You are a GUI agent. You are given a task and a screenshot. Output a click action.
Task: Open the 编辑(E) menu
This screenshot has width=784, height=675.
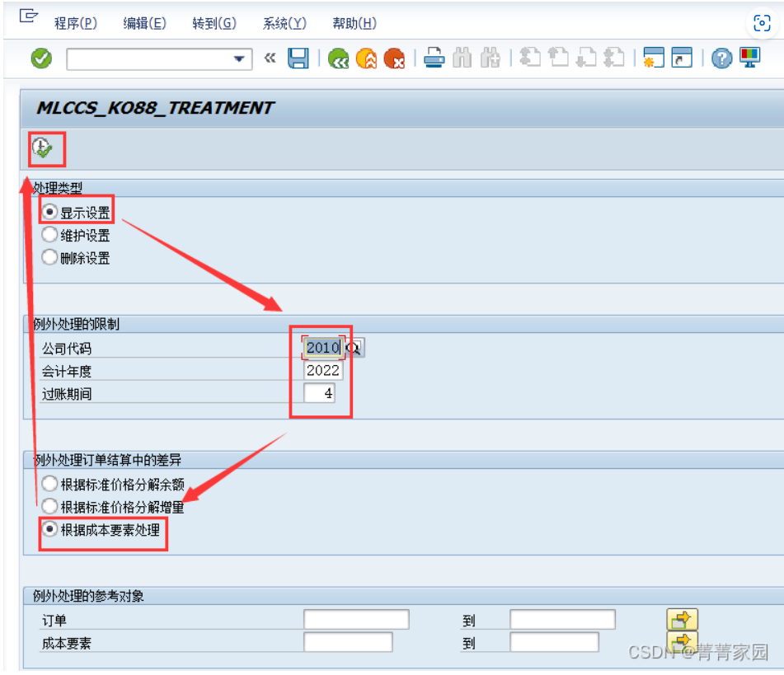144,23
